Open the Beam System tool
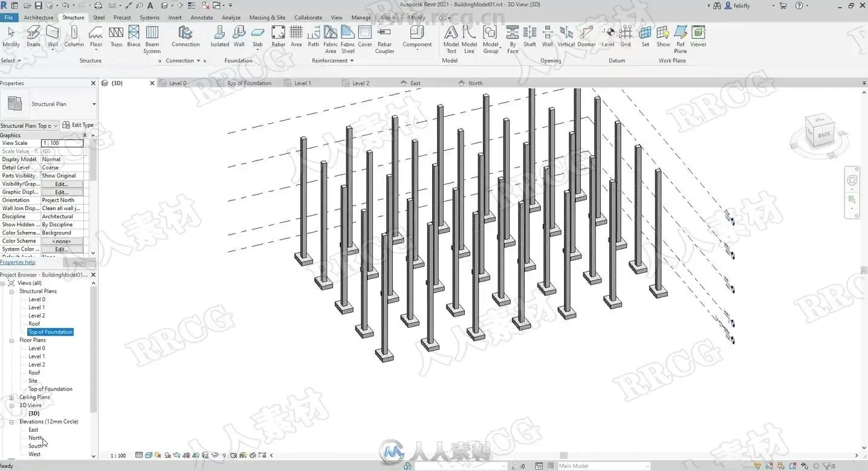868x471 pixels. [x=152, y=39]
